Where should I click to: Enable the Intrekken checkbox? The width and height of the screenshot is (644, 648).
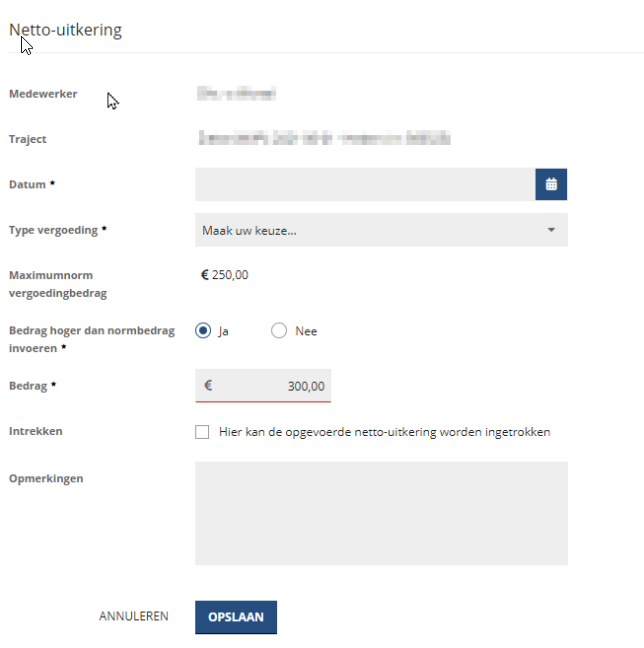coord(202,432)
